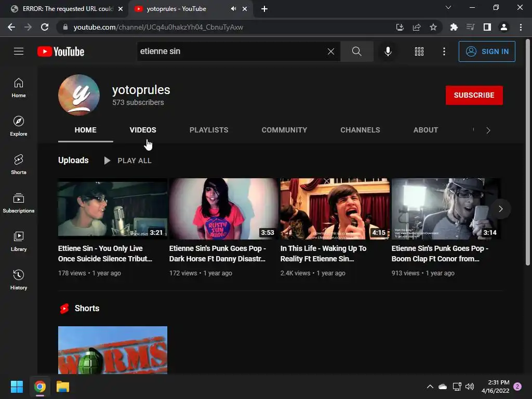Click the 3:14 video thumbnail

click(x=446, y=209)
